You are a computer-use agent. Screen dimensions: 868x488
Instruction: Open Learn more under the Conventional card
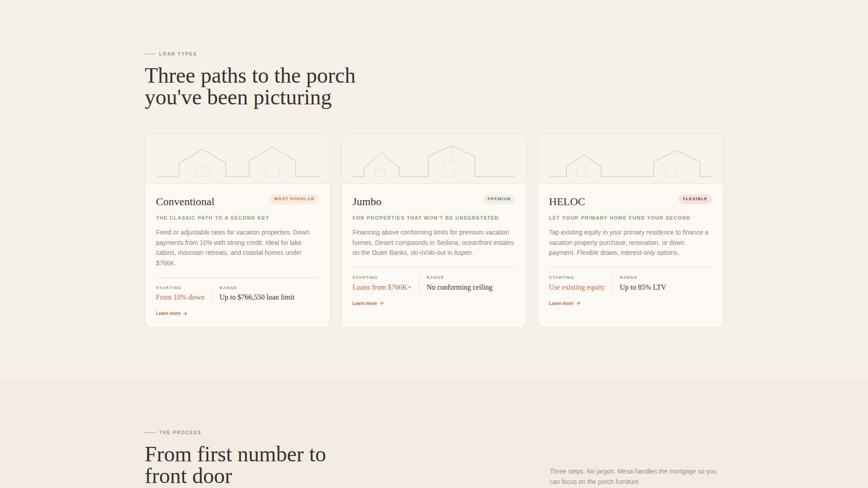click(x=168, y=313)
